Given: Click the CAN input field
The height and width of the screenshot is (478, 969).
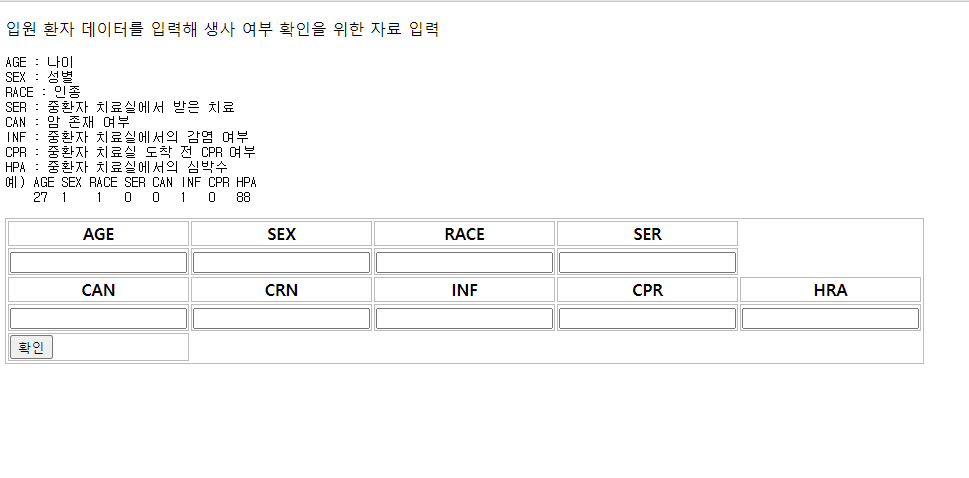Looking at the screenshot, I should point(98,318).
